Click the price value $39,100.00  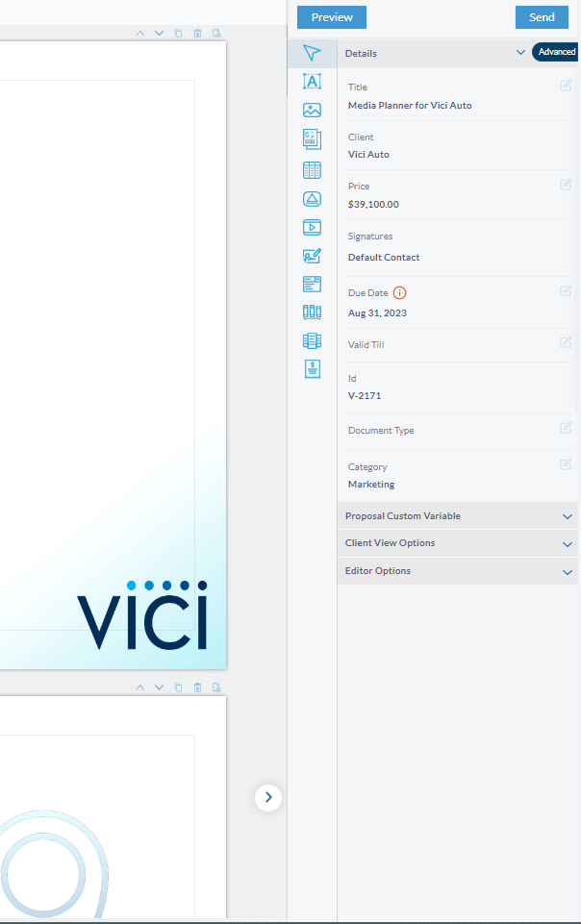pyautogui.click(x=373, y=205)
